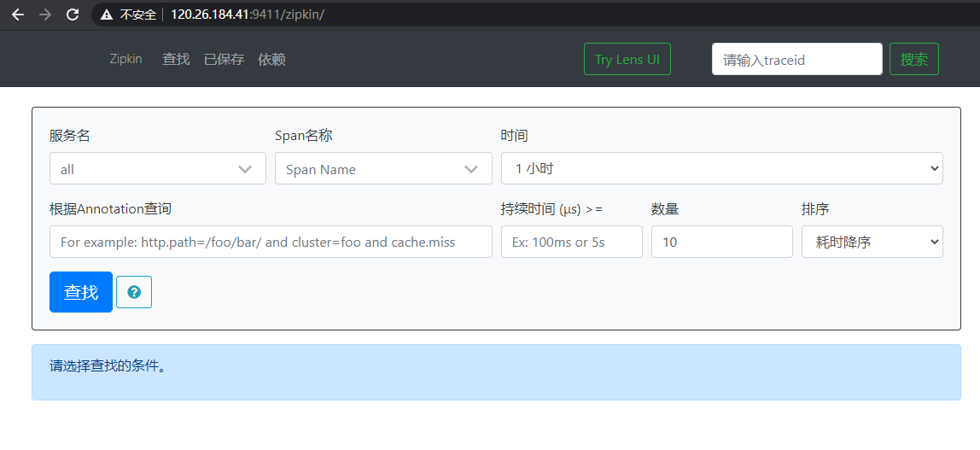
Task: Click the blue 查找 button
Action: pyautogui.click(x=80, y=292)
